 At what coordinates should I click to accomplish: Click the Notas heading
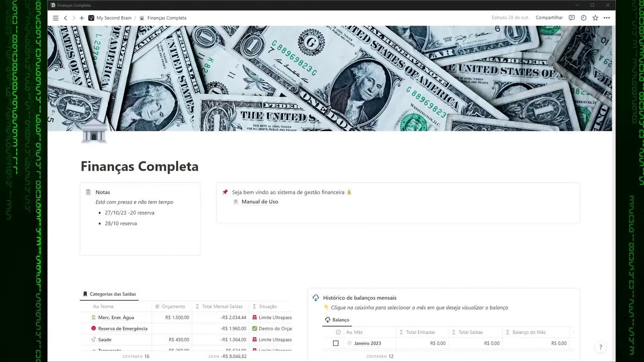[x=103, y=192]
